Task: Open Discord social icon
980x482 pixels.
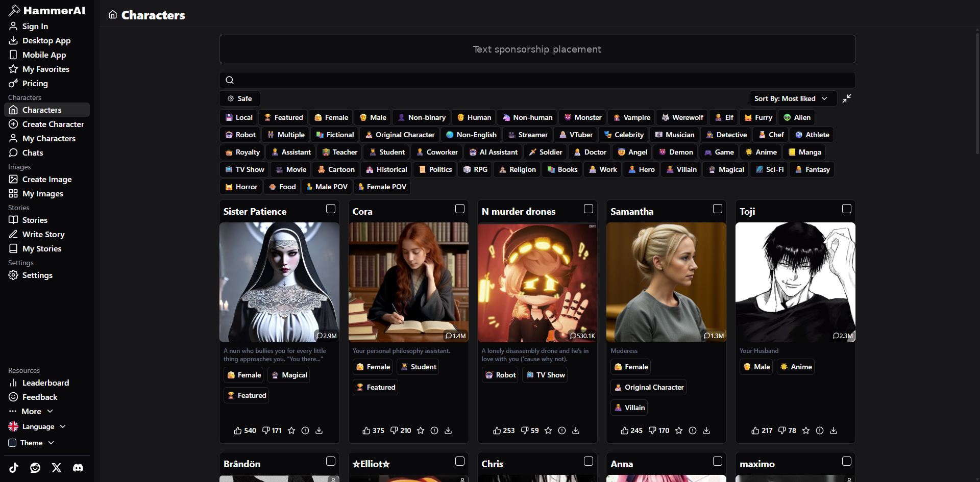Action: 78,468
